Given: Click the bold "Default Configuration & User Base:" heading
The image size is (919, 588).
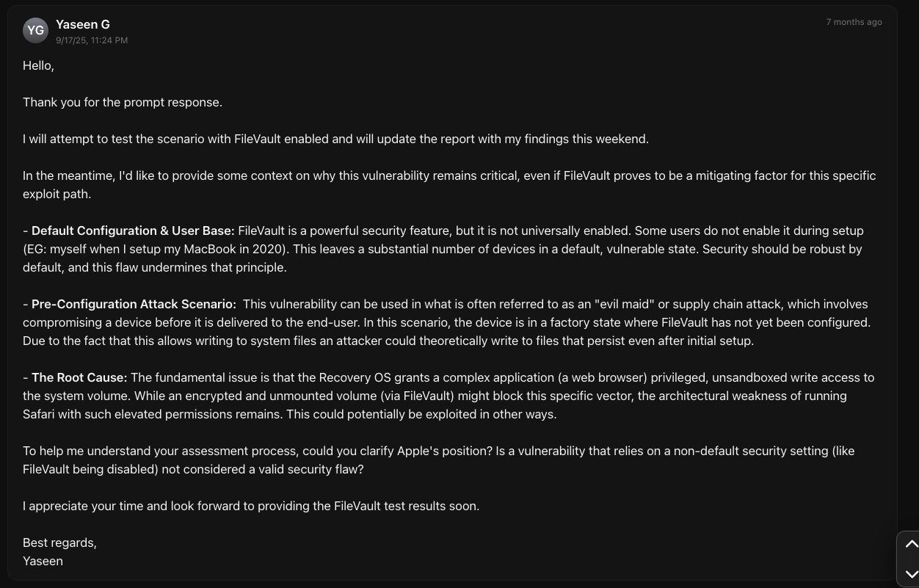Looking at the screenshot, I should click(x=133, y=231).
